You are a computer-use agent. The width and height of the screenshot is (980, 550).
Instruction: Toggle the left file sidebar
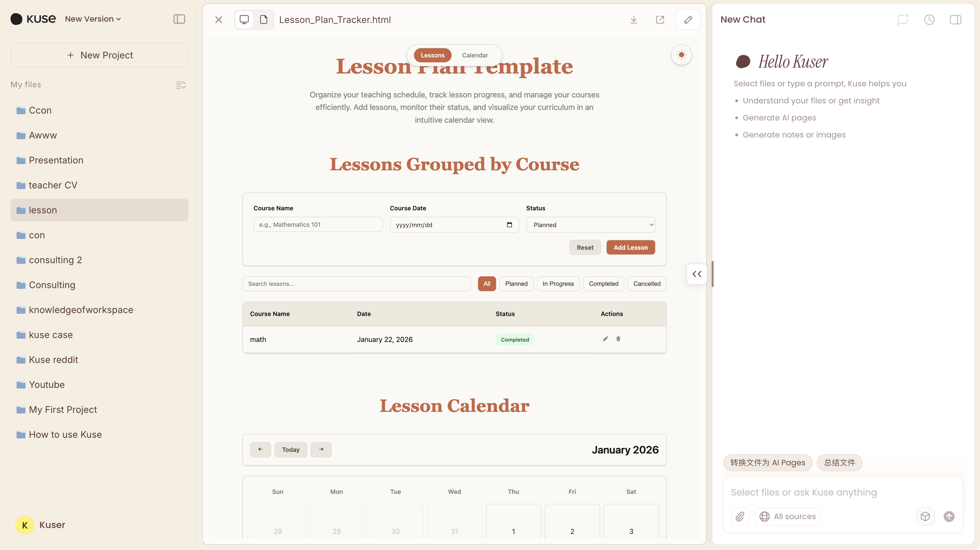179,19
